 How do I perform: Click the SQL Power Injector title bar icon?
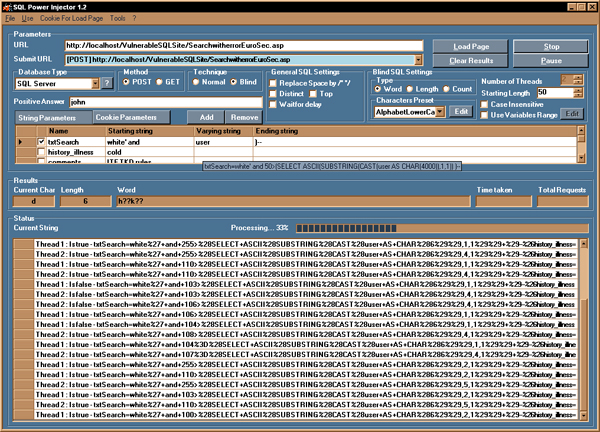7,7
